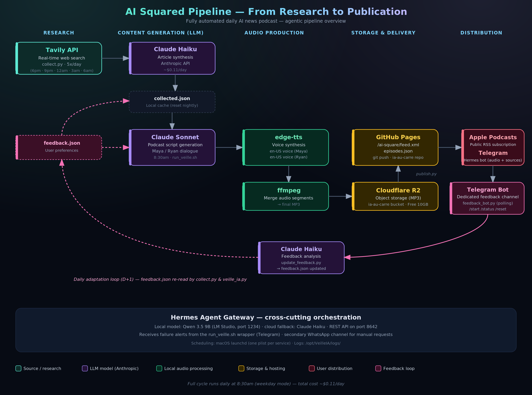Click the User distribution legend swatch
532x395 pixels.
(x=312, y=368)
